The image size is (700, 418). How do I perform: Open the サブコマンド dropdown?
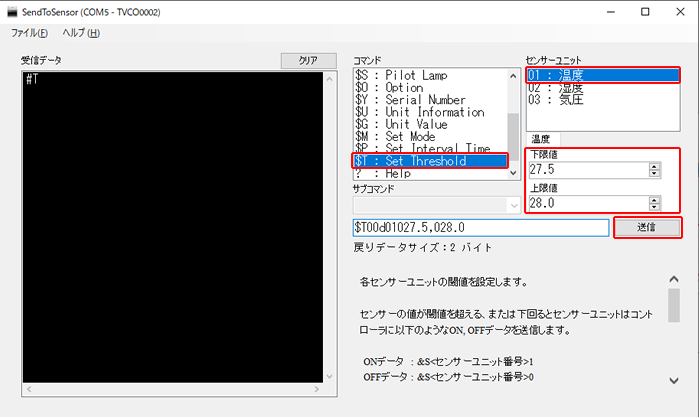pos(514,205)
